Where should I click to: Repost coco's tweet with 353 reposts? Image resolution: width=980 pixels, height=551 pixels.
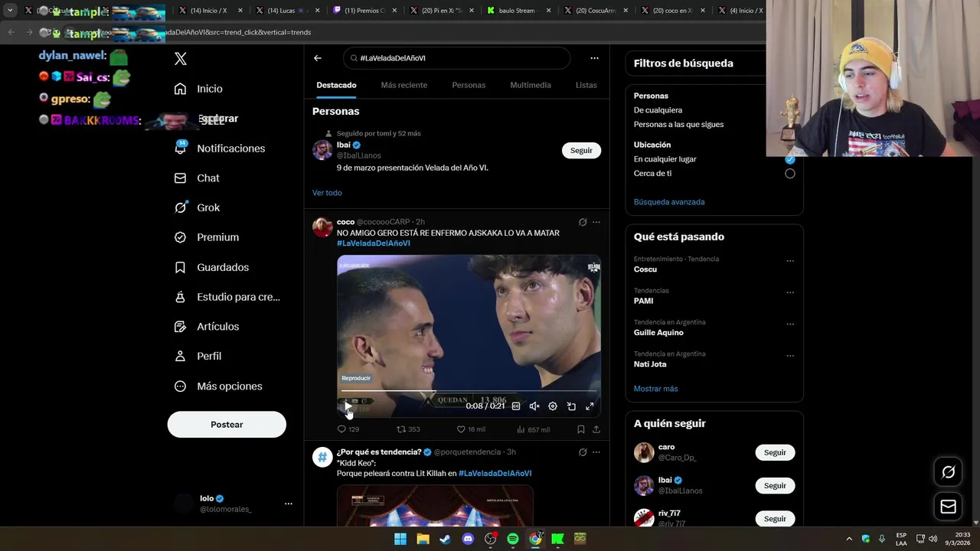[408, 429]
